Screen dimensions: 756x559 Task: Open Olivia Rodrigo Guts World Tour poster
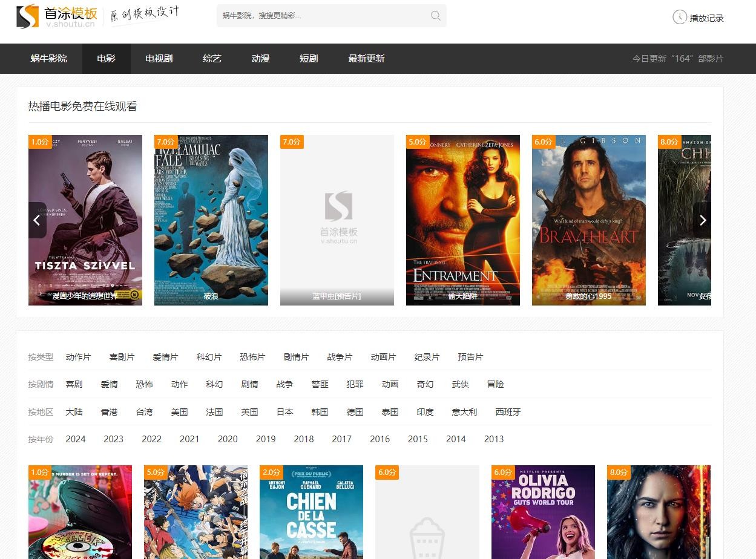click(x=543, y=512)
